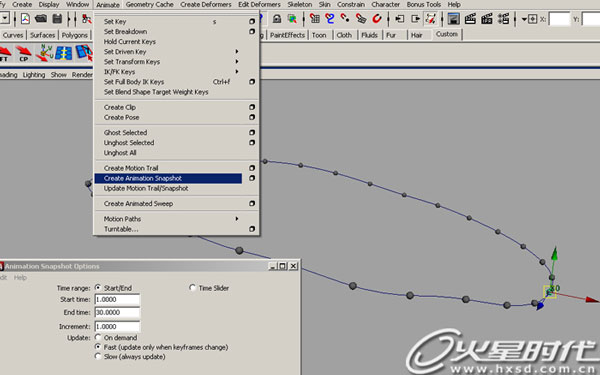Click the NVU axis shelf icon
The image size is (600, 375).
click(x=45, y=53)
